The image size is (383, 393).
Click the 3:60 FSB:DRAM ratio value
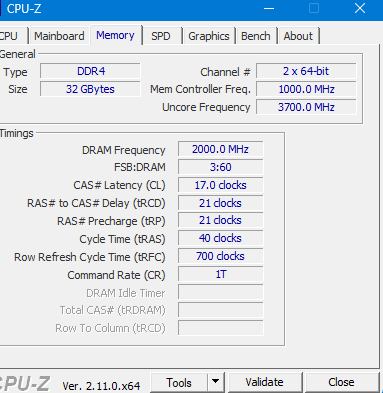[220, 167]
